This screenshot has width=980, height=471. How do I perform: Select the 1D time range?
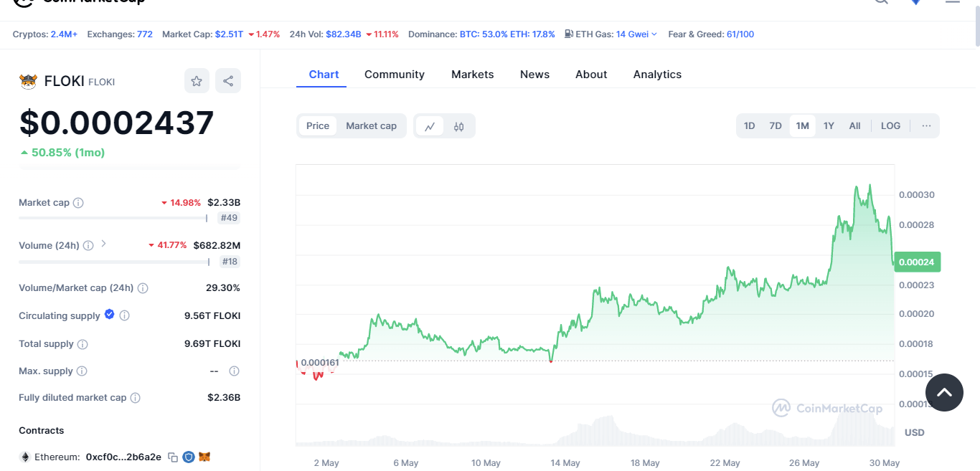click(x=749, y=125)
